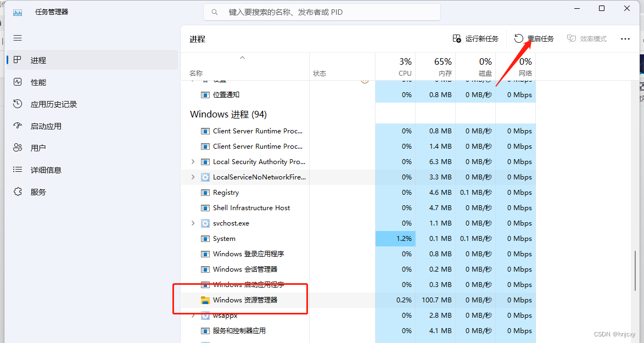
Task: Click the vertical scrollbar of process list
Action: [635, 271]
